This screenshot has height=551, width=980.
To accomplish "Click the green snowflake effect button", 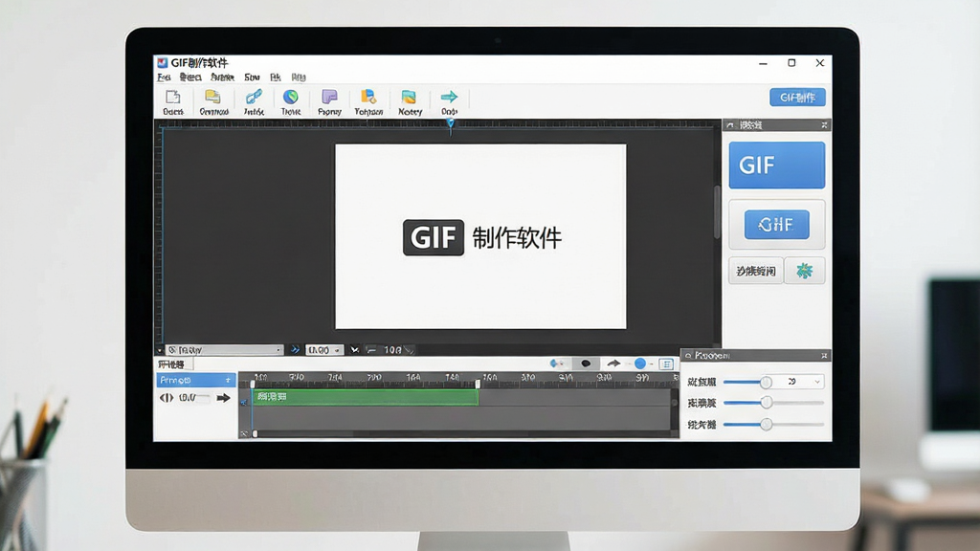I will coord(804,271).
